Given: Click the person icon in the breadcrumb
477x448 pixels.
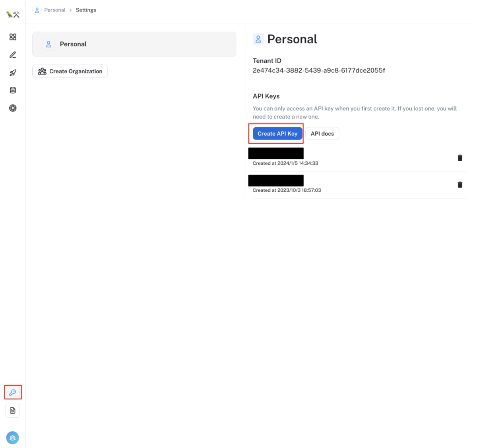Looking at the screenshot, I should pyautogui.click(x=37, y=10).
